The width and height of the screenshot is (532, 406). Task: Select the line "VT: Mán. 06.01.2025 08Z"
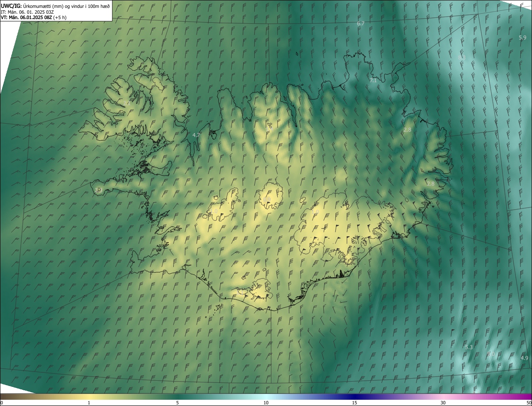click(26, 17)
